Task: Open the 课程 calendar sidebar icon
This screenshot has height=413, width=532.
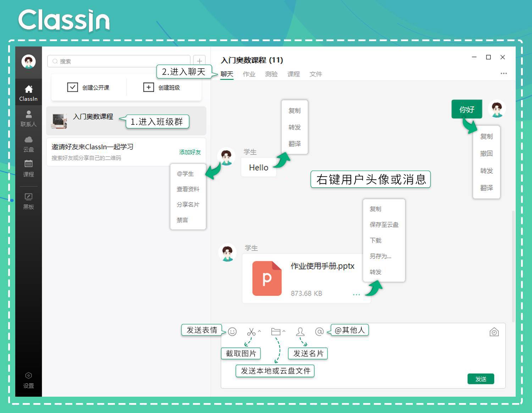Action: [28, 169]
